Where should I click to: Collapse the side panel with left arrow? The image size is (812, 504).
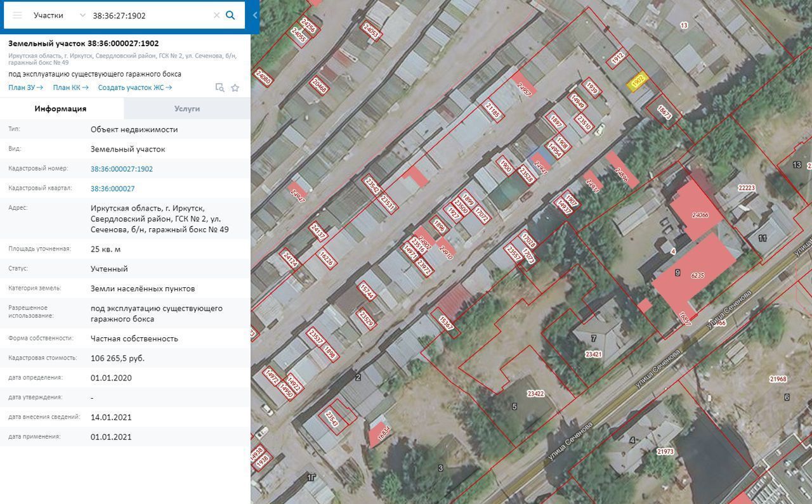pos(255,15)
